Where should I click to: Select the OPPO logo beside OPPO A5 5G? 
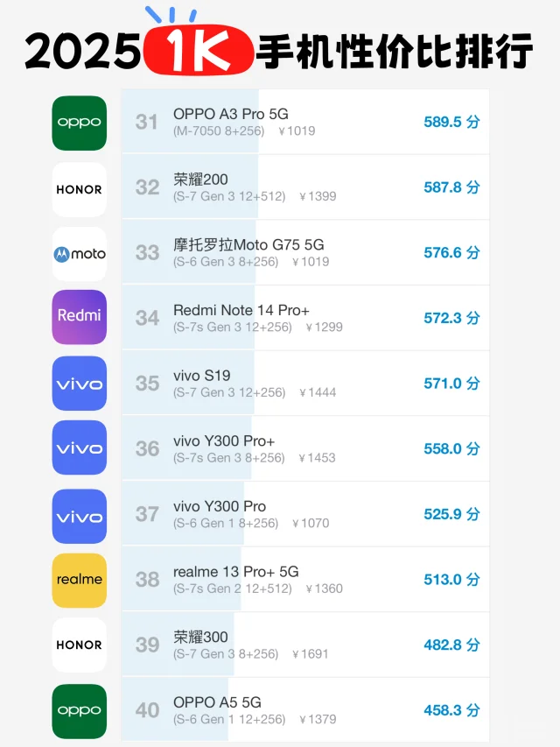tap(79, 711)
